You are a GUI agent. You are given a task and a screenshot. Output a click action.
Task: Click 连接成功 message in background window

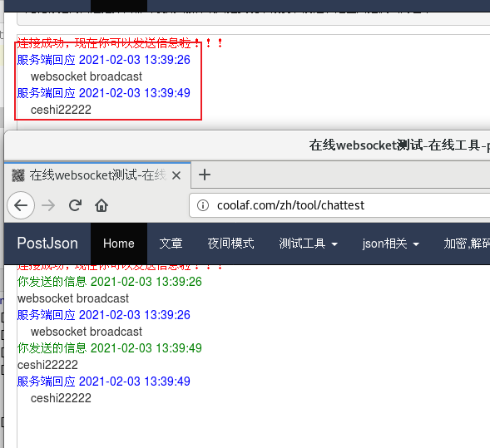pyautogui.click(x=120, y=43)
